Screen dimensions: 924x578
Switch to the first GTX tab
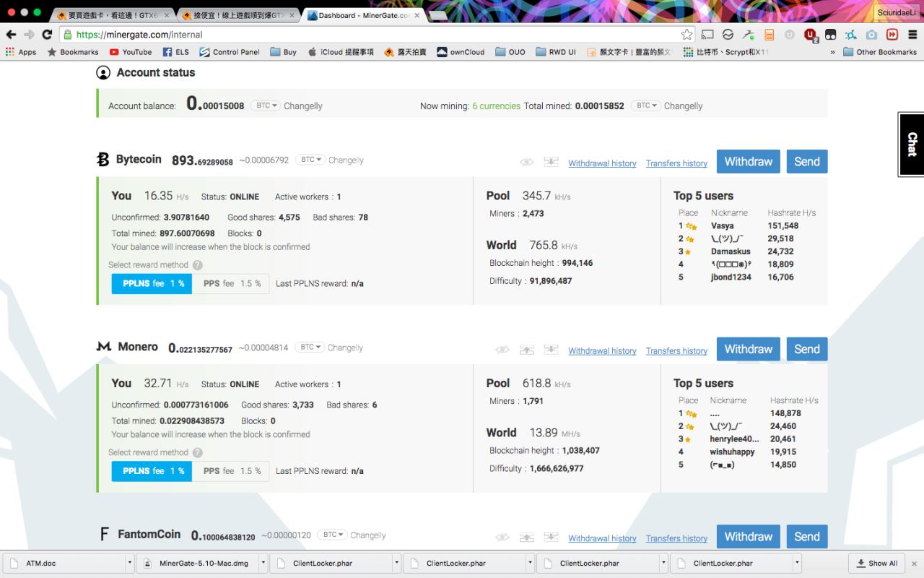pos(113,15)
